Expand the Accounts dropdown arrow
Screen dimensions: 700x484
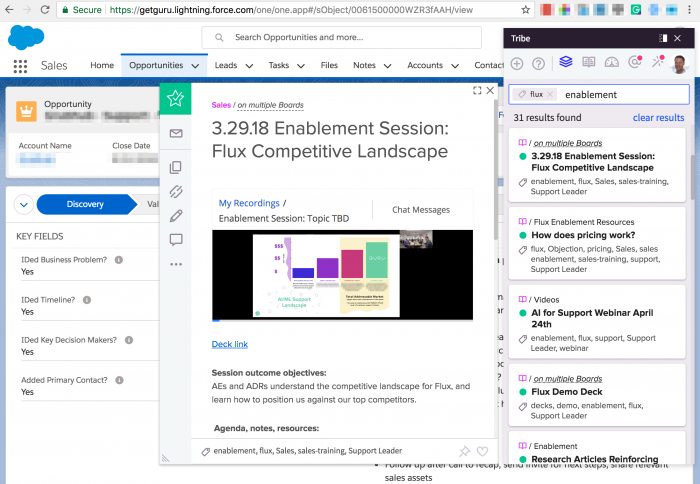tap(455, 66)
